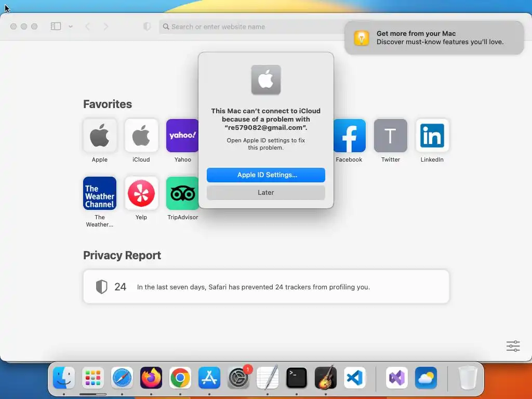The image size is (532, 399).
Task: Open the Yelp favorite
Action: [x=141, y=193]
